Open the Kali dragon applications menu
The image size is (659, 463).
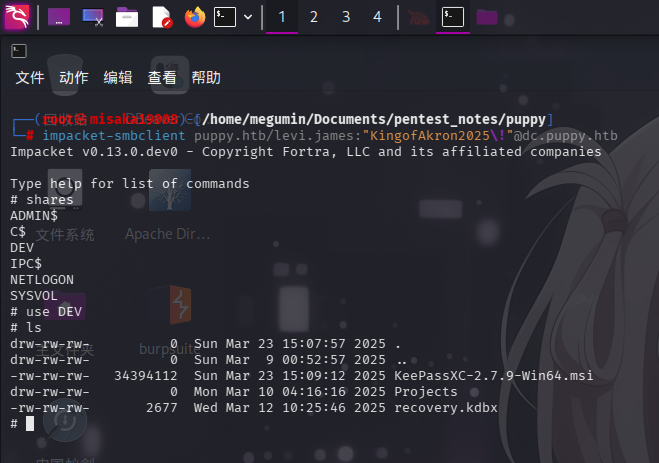(x=17, y=17)
